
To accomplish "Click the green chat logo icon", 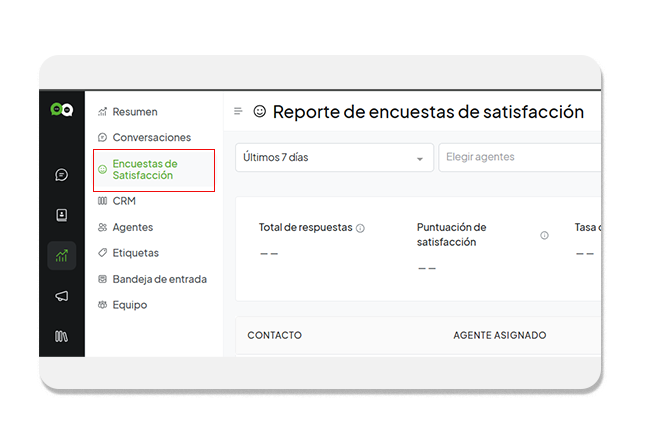I will point(61,110).
